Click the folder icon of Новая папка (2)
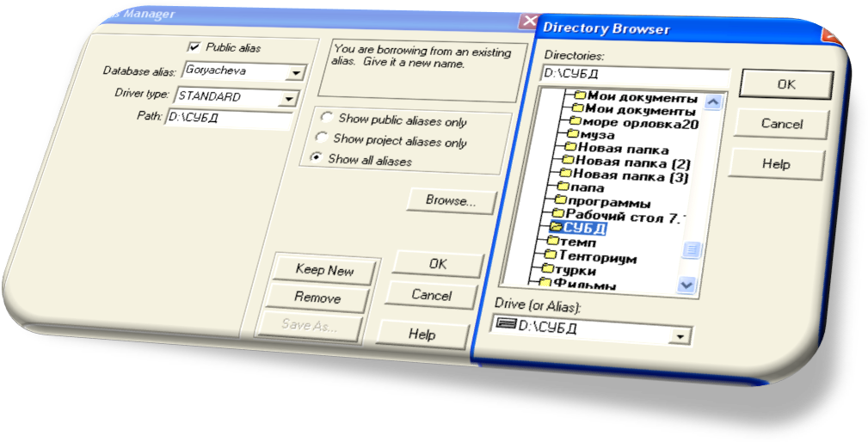868x442 pixels. point(568,159)
